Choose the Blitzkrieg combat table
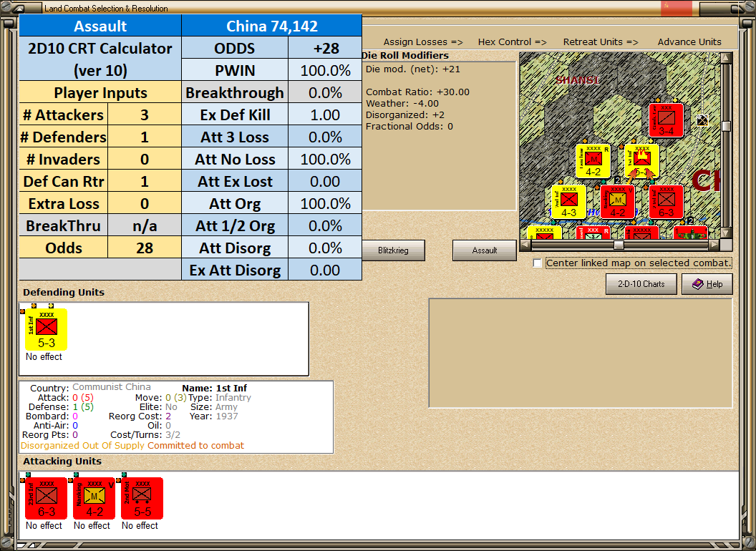 pyautogui.click(x=393, y=250)
